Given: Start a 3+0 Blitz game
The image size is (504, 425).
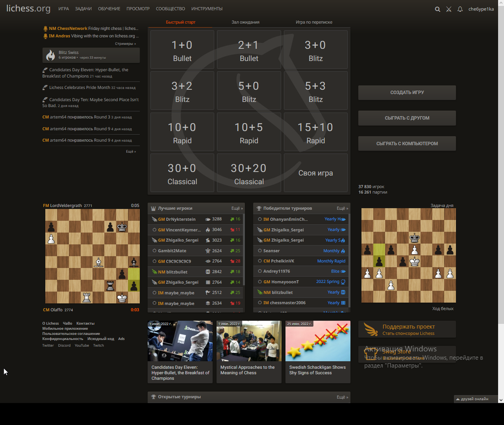Looking at the screenshot, I should 316,50.
